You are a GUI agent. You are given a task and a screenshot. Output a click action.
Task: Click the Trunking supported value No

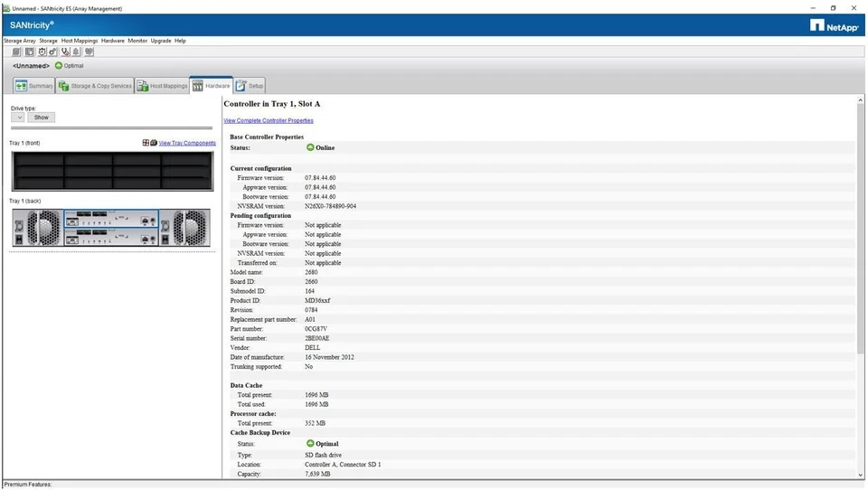pos(308,366)
